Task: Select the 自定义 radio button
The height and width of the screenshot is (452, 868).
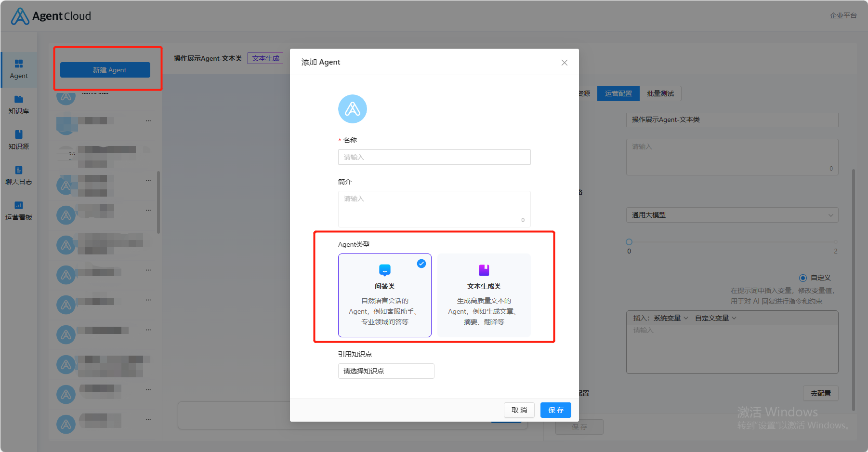Action: [803, 278]
